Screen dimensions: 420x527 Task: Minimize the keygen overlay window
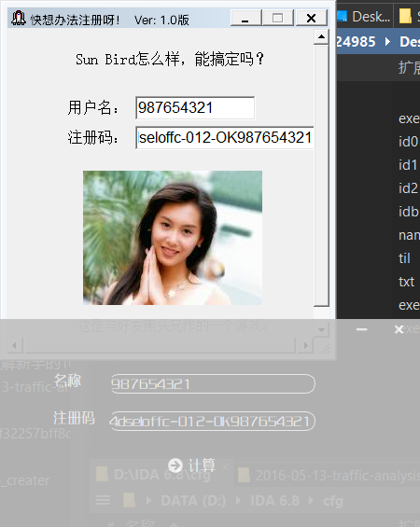point(362,329)
